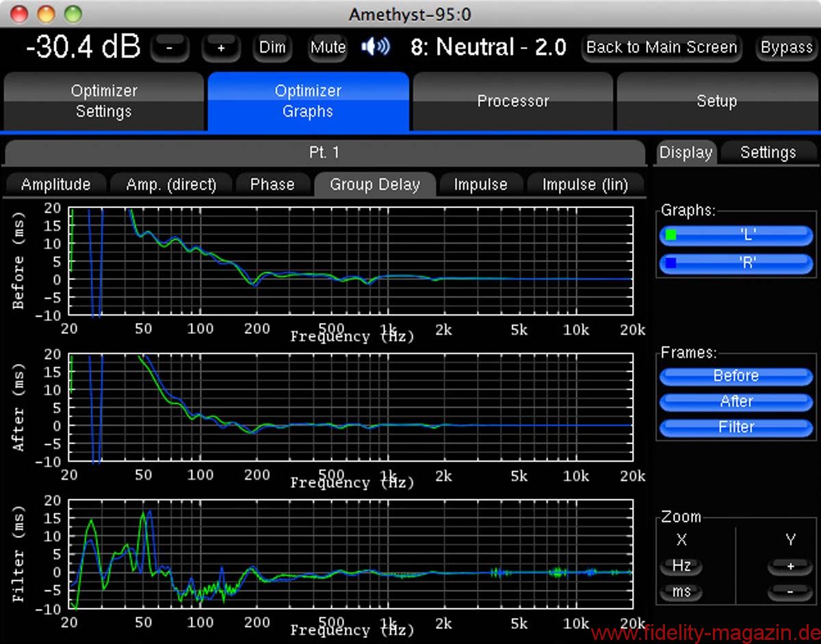Hide the After frame

coord(735,402)
